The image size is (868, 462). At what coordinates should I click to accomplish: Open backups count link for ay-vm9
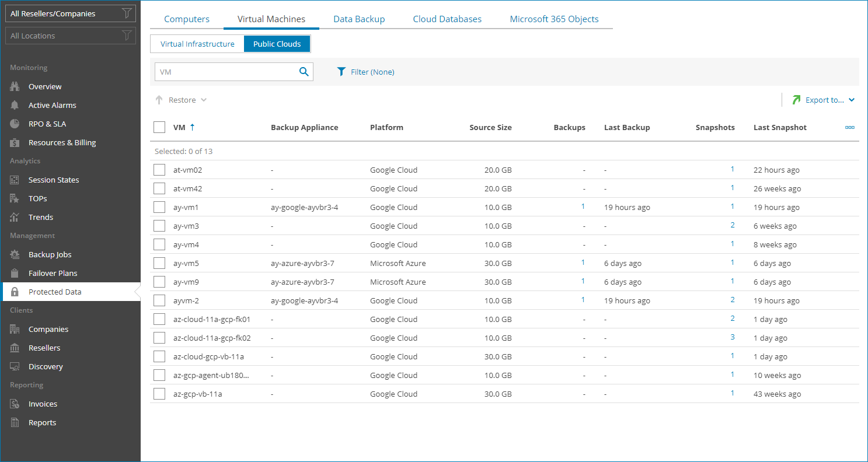tap(583, 281)
